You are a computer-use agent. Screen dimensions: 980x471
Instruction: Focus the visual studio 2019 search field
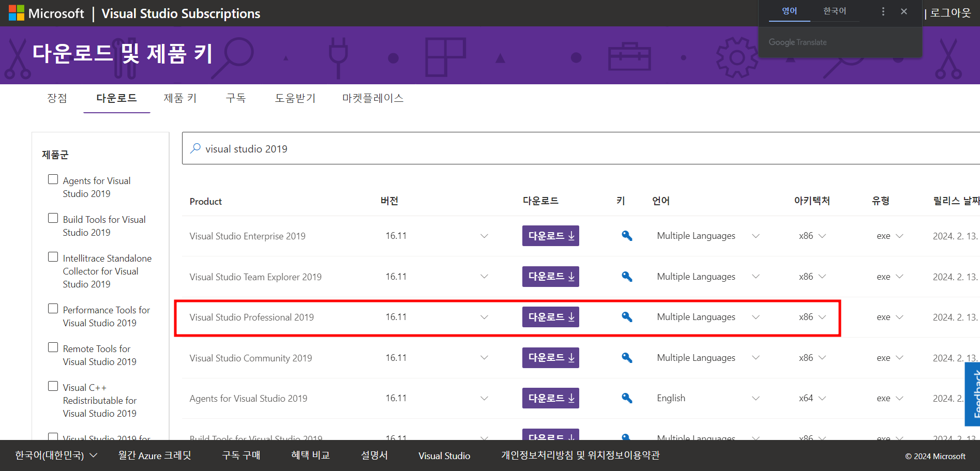pyautogui.click(x=581, y=148)
